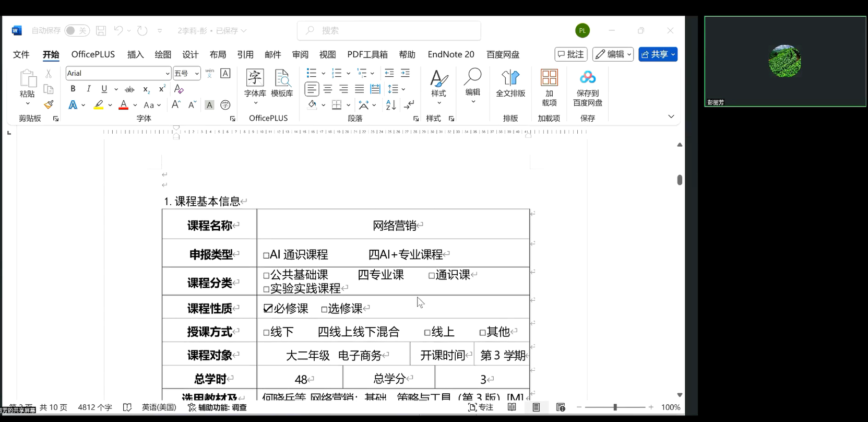Click in the 搜索 search box
Image resolution: width=868 pixels, height=422 pixels.
point(389,31)
